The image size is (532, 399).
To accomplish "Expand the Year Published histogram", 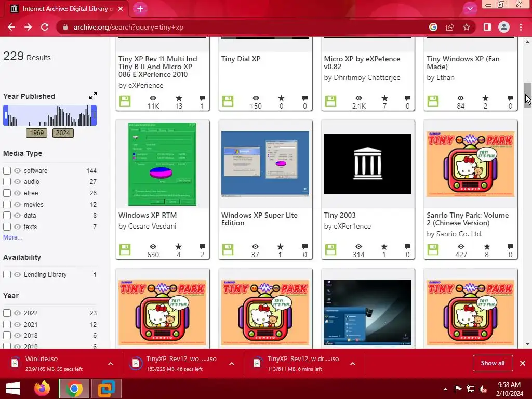I will [92, 96].
